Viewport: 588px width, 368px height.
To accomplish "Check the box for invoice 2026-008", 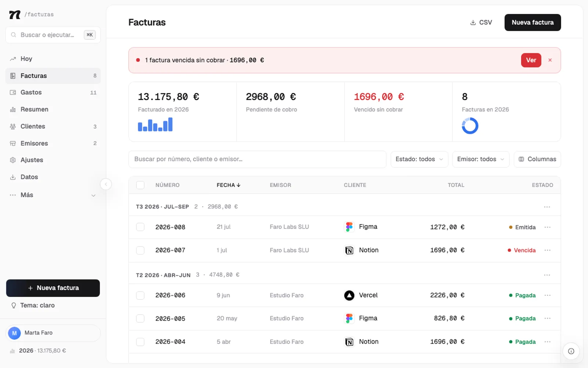I will [140, 227].
